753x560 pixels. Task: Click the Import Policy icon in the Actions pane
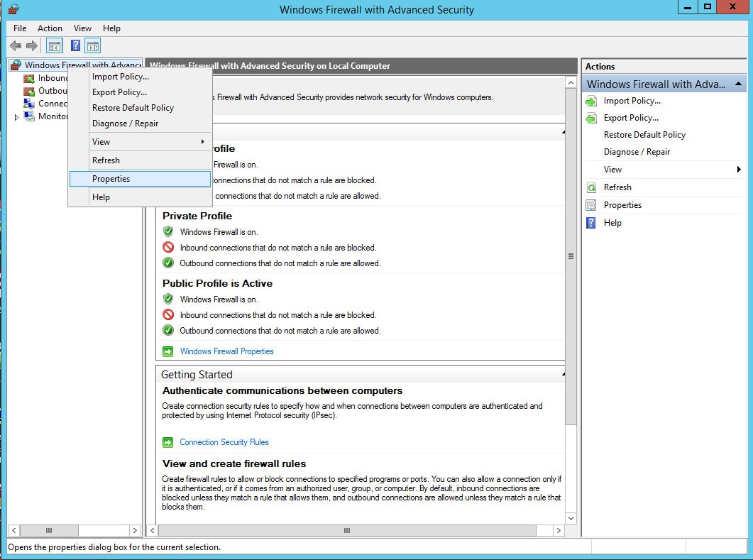click(591, 101)
